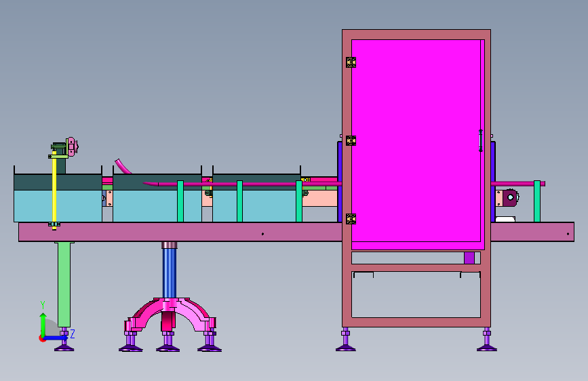The image size is (588, 381).
Task: Click the Z axis label of the triad
Action: click(x=73, y=334)
